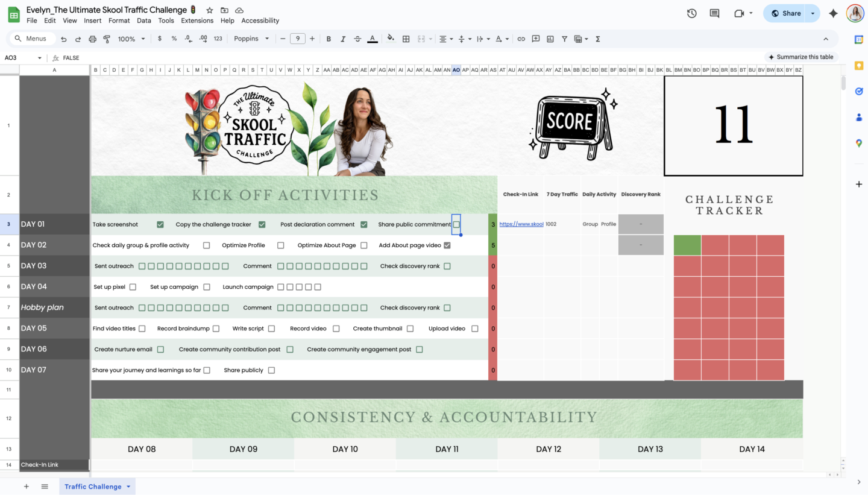
Task: Print the spreadsheet
Action: [x=92, y=39]
